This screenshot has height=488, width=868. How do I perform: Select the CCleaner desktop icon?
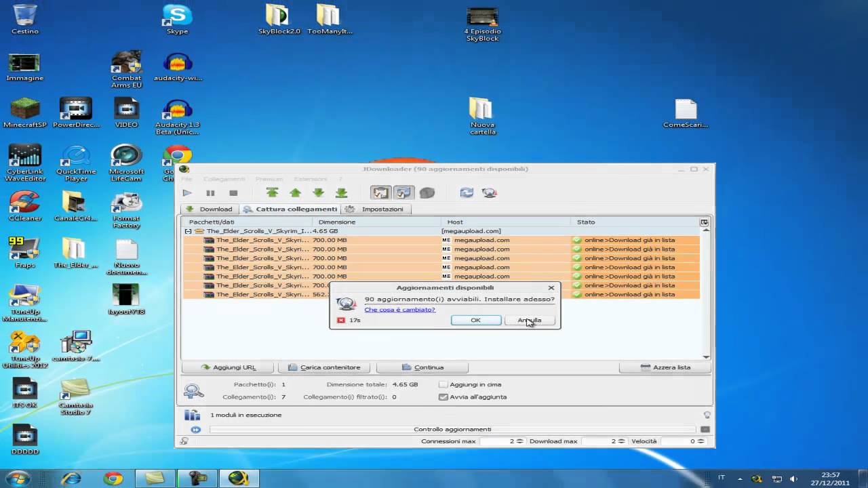point(25,207)
